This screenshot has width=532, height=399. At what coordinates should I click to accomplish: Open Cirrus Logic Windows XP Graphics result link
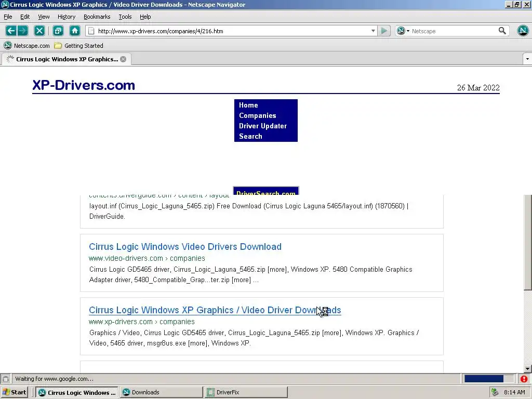click(x=215, y=310)
